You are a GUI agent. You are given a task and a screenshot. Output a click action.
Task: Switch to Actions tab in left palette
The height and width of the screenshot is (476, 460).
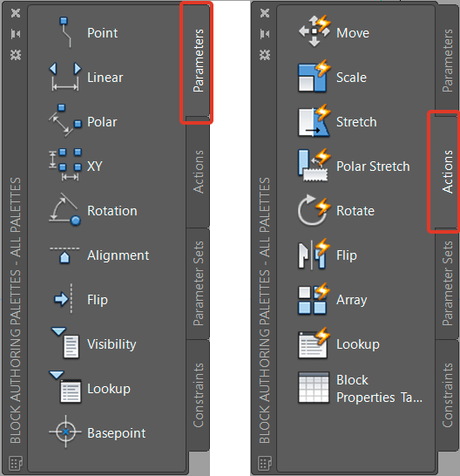[x=199, y=172]
